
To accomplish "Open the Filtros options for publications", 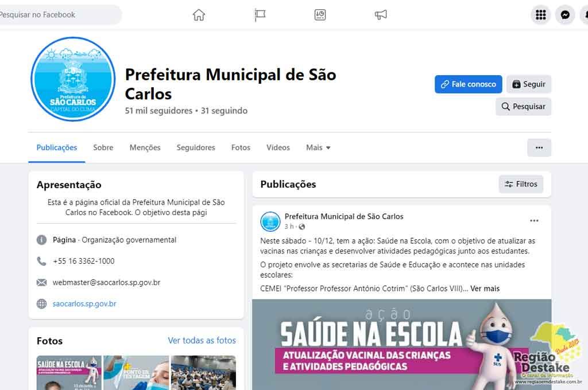I will 521,184.
